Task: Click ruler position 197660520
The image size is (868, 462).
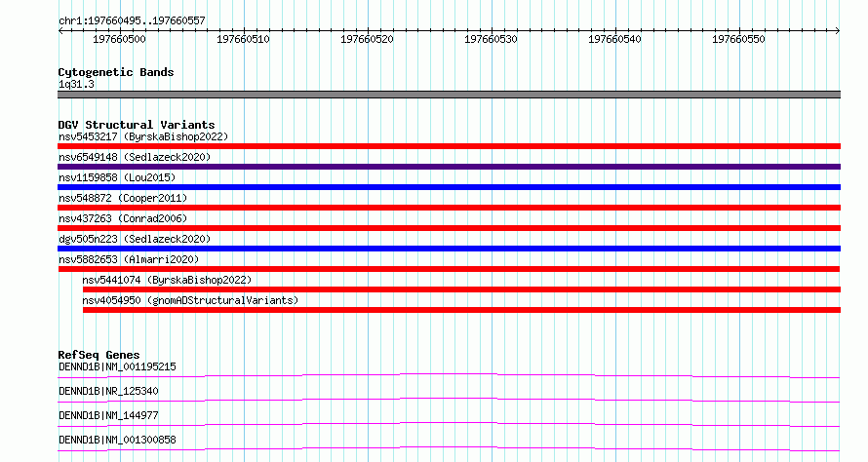Action: pos(367,39)
